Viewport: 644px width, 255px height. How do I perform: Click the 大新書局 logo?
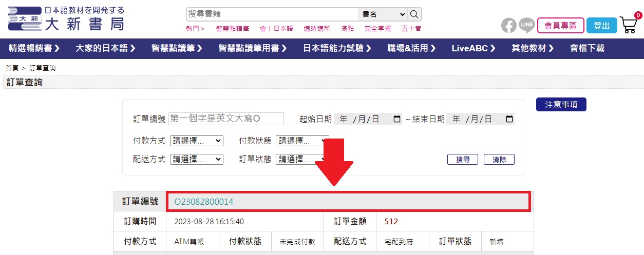[x=66, y=19]
